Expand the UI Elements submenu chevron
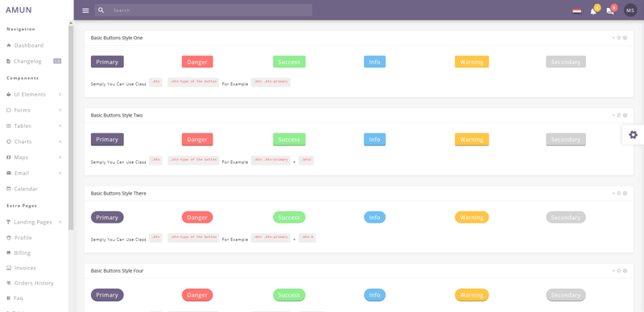 coord(60,94)
